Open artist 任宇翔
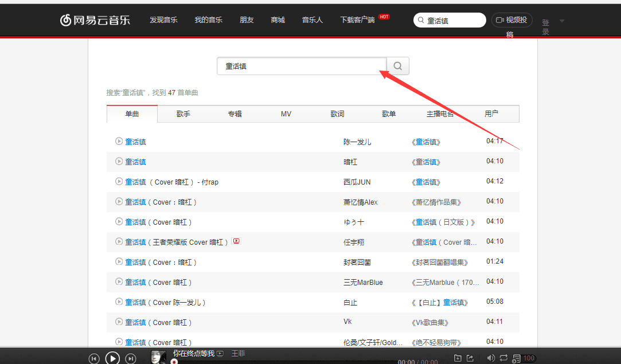The image size is (621, 364). 354,242
